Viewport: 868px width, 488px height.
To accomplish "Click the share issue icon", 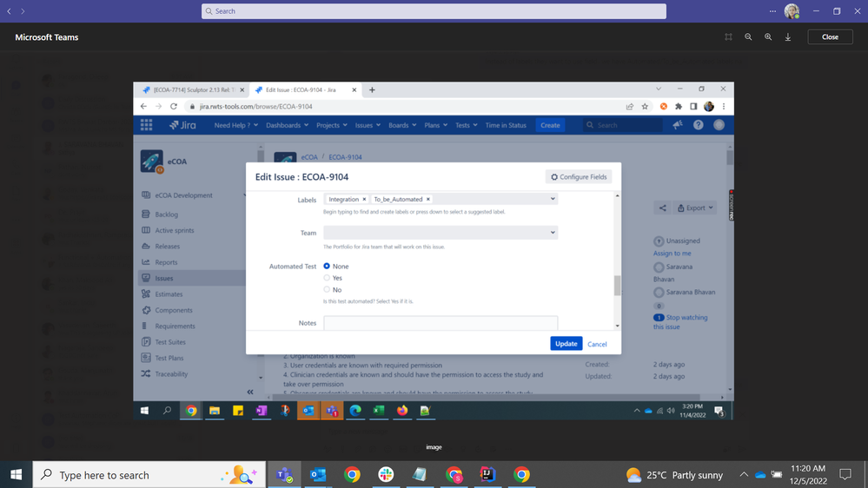I will 663,208.
